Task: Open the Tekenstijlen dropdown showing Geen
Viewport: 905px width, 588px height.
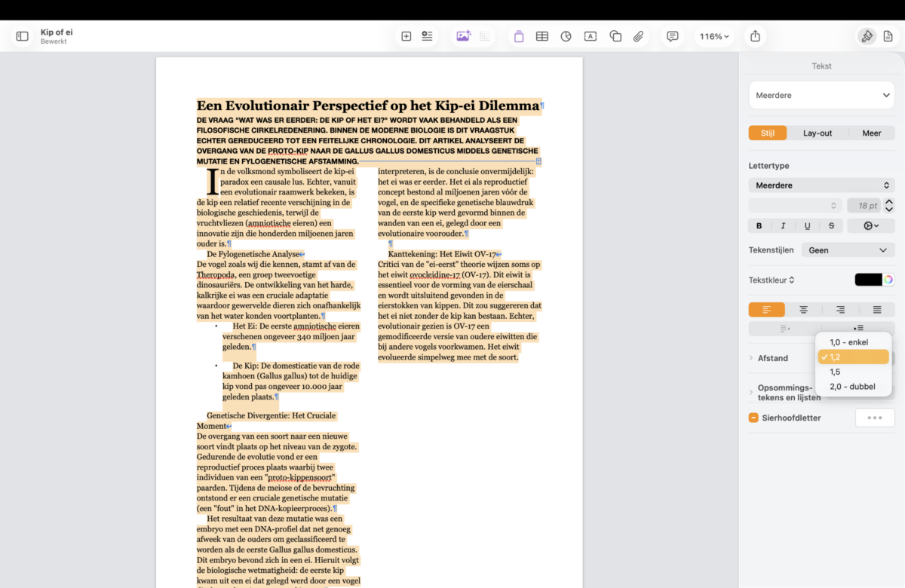Action: 848,250
